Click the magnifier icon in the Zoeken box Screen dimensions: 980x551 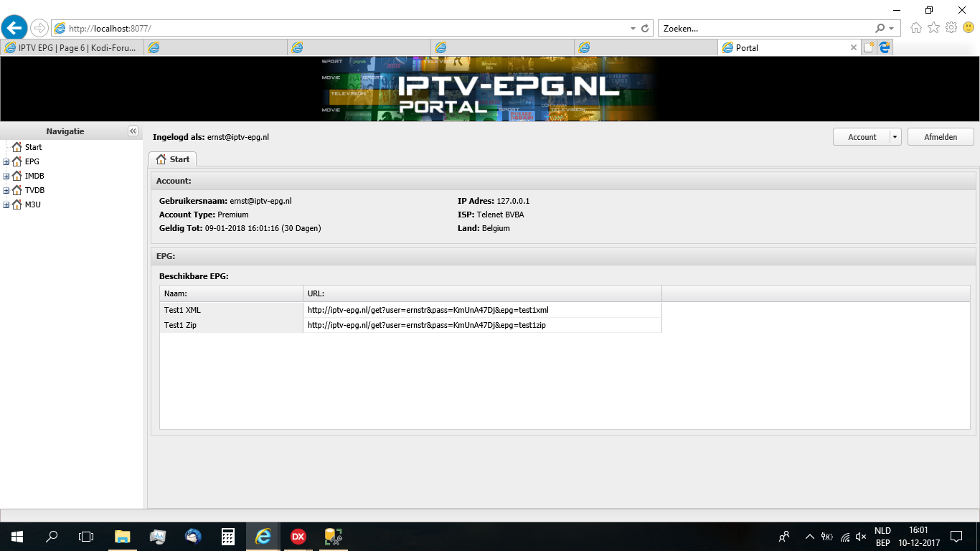(880, 29)
